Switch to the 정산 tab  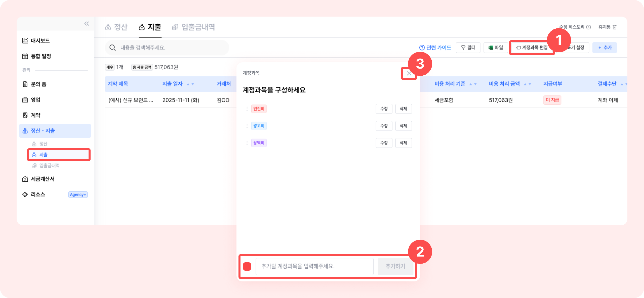(x=116, y=27)
